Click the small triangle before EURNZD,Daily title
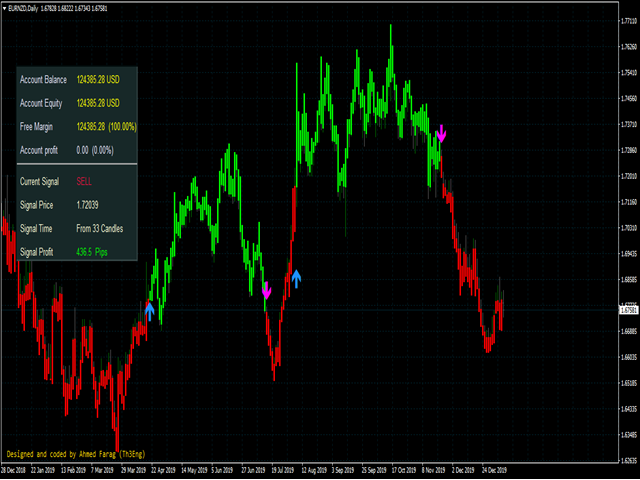Screen dimensions: 640x480 6,6
